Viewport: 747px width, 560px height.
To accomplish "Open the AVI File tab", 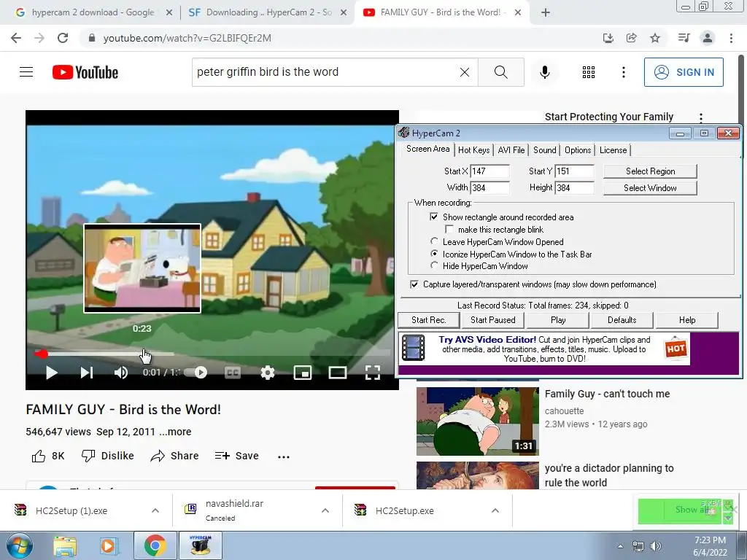I will pos(511,150).
